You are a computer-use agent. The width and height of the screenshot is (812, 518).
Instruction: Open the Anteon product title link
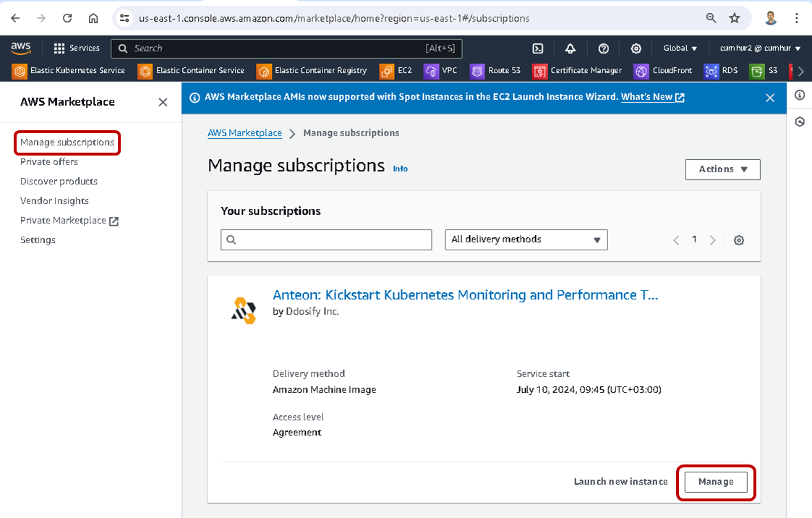click(465, 295)
